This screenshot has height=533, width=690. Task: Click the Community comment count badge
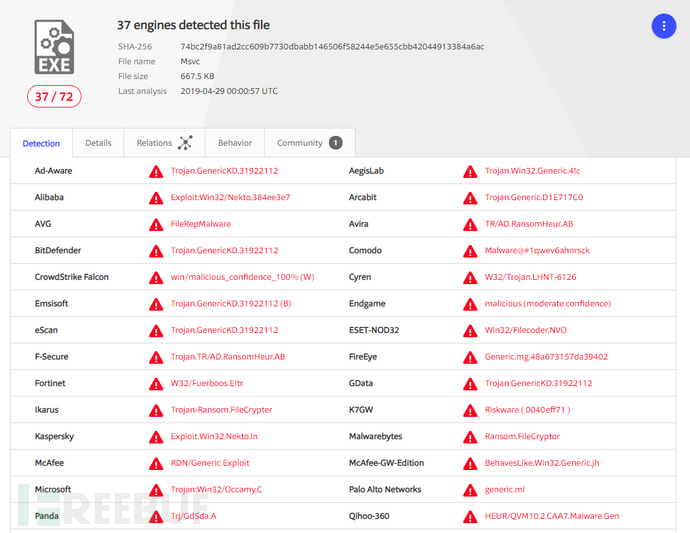coord(335,143)
